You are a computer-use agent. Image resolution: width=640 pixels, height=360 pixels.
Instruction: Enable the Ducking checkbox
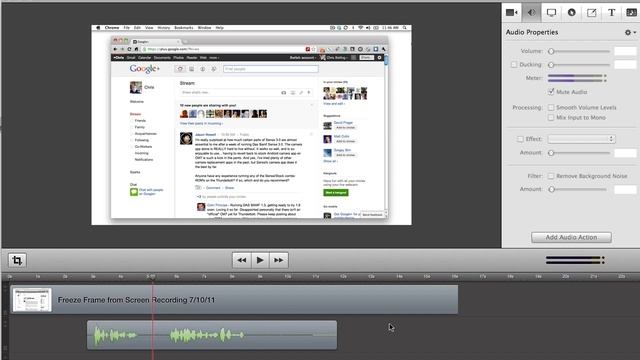pos(514,64)
